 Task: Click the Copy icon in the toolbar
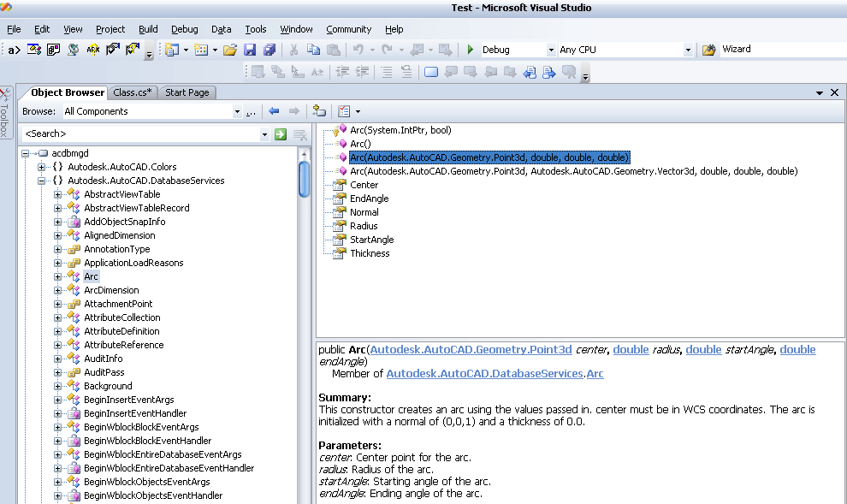point(313,50)
